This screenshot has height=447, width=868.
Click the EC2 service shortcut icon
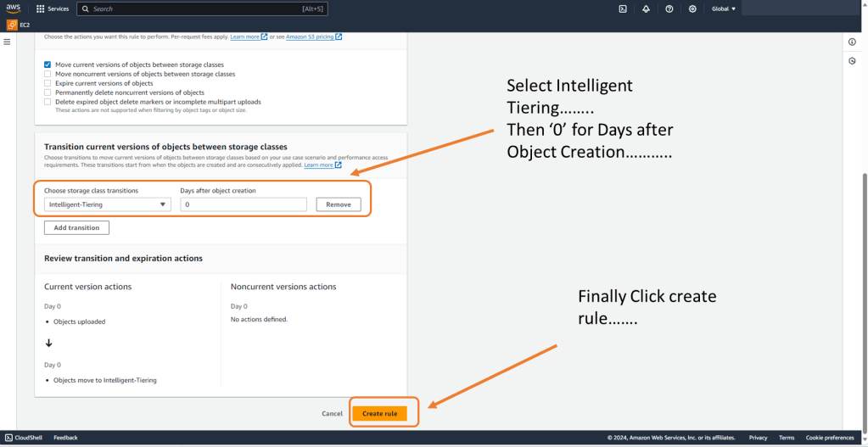tap(12, 25)
